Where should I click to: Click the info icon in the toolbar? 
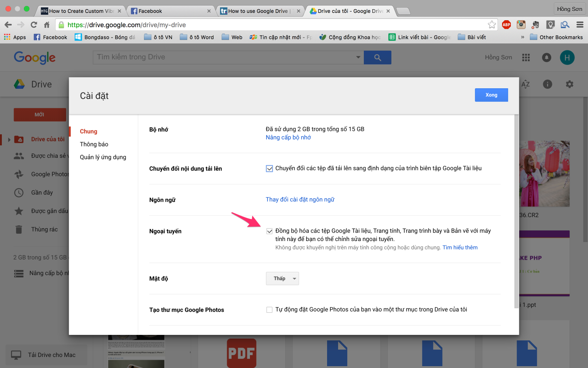tap(547, 84)
